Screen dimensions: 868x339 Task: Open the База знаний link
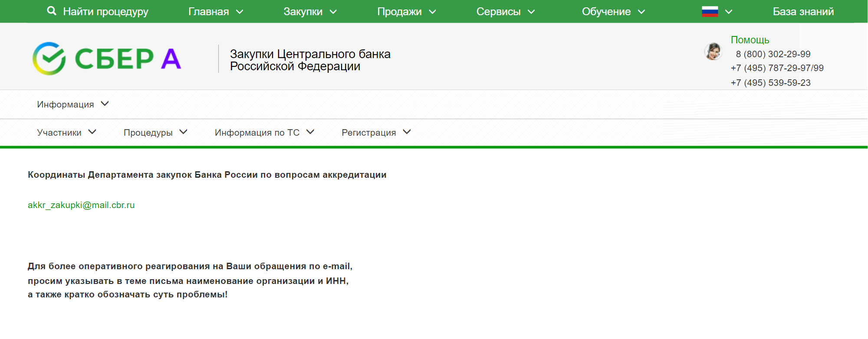click(x=803, y=12)
